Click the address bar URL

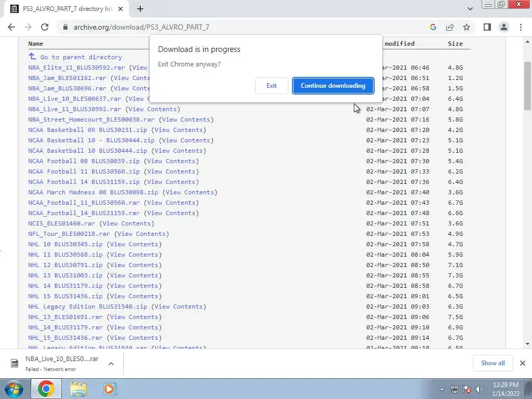(x=141, y=27)
